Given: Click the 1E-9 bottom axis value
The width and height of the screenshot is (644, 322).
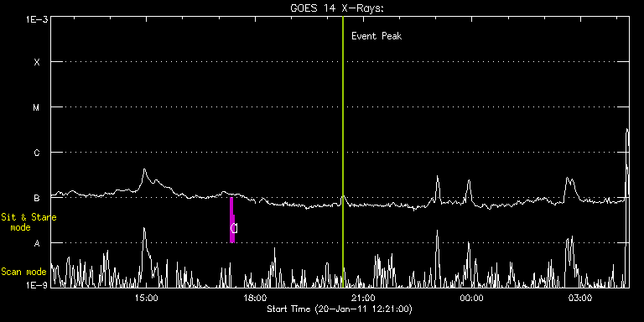Looking at the screenshot, I should click(36, 284).
